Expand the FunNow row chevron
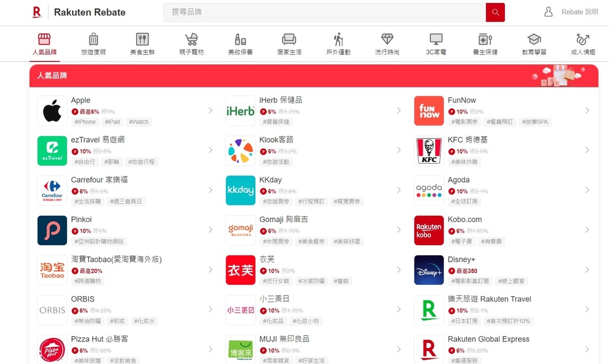The height and width of the screenshot is (364, 609). tap(587, 110)
